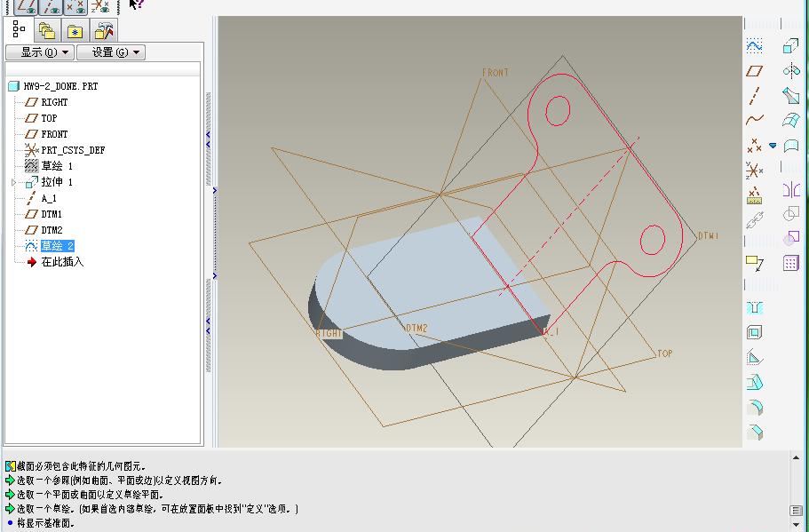Click the TOP label in the viewport
The height and width of the screenshot is (532, 809).
[x=664, y=353]
